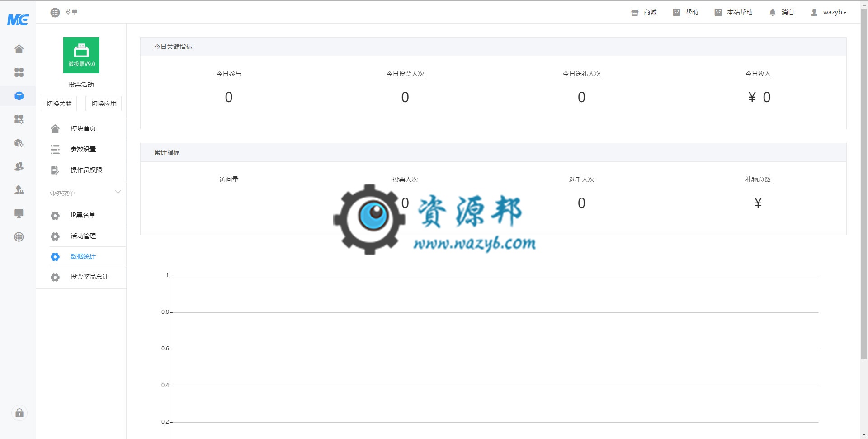
Task: Click the 今日收入 metric label
Action: [x=758, y=74]
